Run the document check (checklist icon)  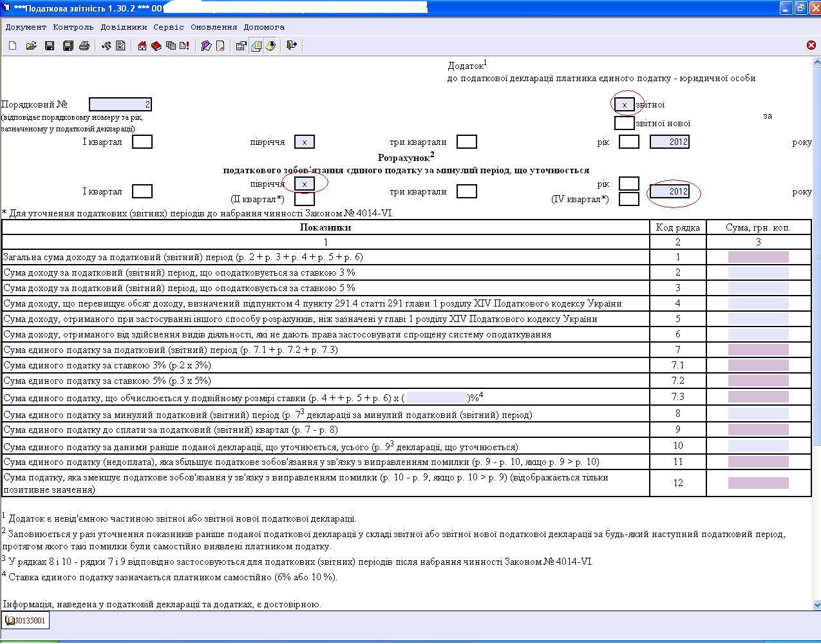(x=120, y=46)
